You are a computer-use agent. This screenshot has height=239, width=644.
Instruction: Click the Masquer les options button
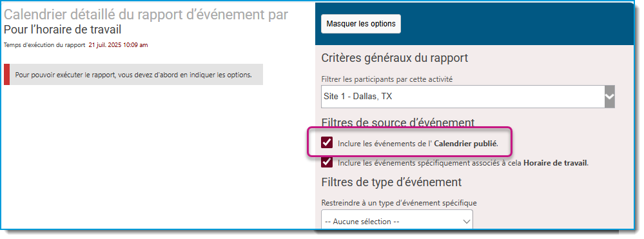pyautogui.click(x=360, y=24)
